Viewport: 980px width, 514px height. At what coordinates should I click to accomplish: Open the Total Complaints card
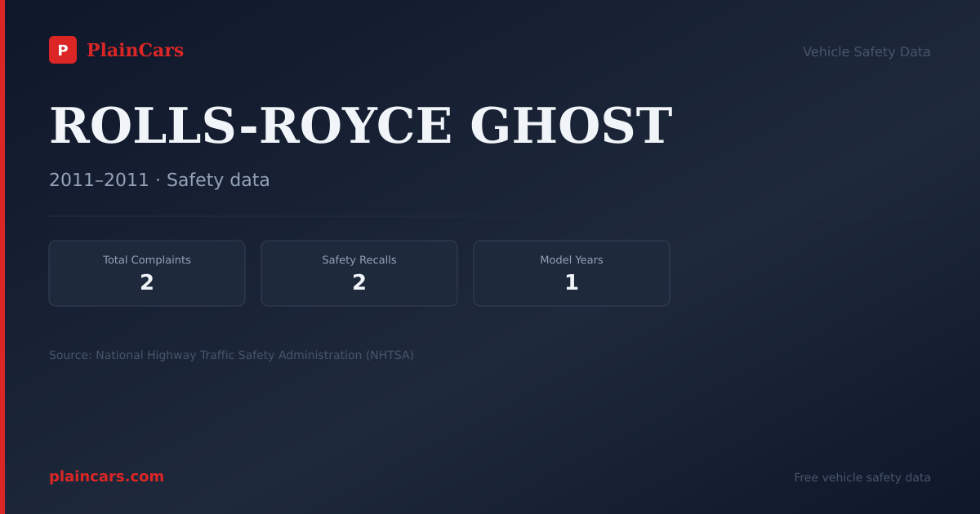[x=147, y=273]
